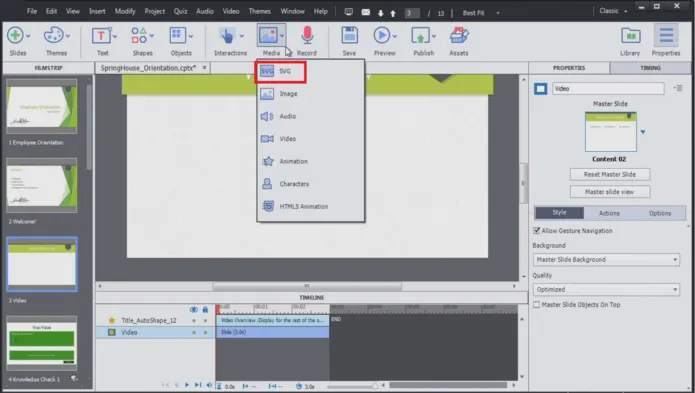Open the Modify menu
The width and height of the screenshot is (695, 393).
(125, 12)
